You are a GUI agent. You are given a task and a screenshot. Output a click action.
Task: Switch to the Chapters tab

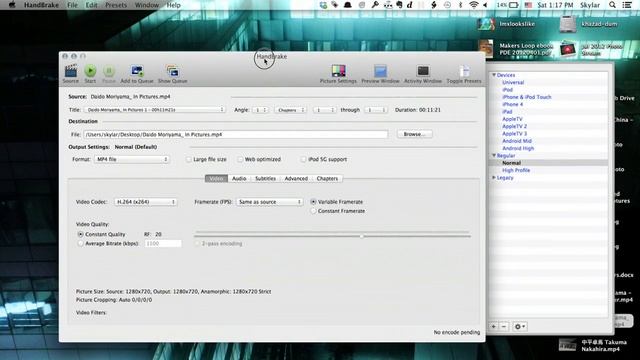(x=327, y=178)
